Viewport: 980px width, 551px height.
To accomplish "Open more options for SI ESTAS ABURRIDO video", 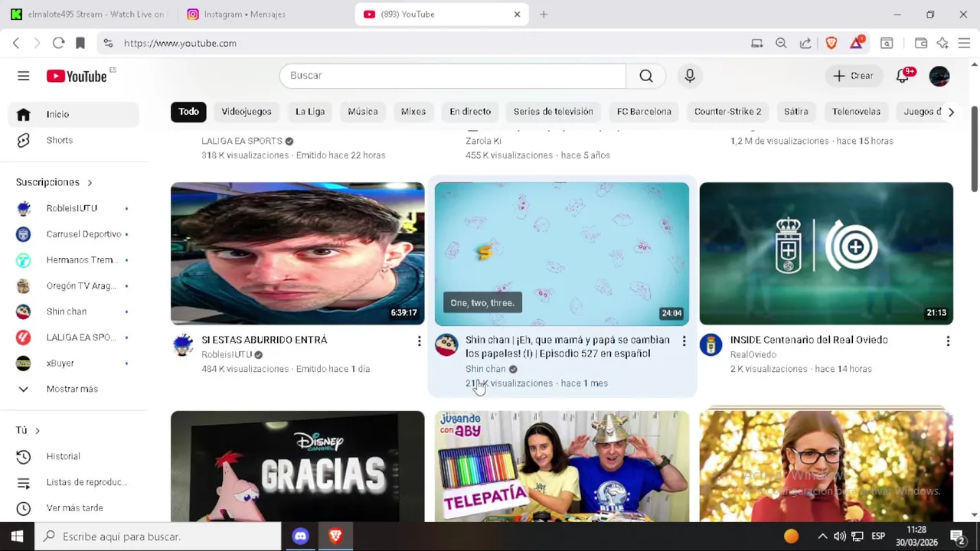I will click(x=419, y=341).
